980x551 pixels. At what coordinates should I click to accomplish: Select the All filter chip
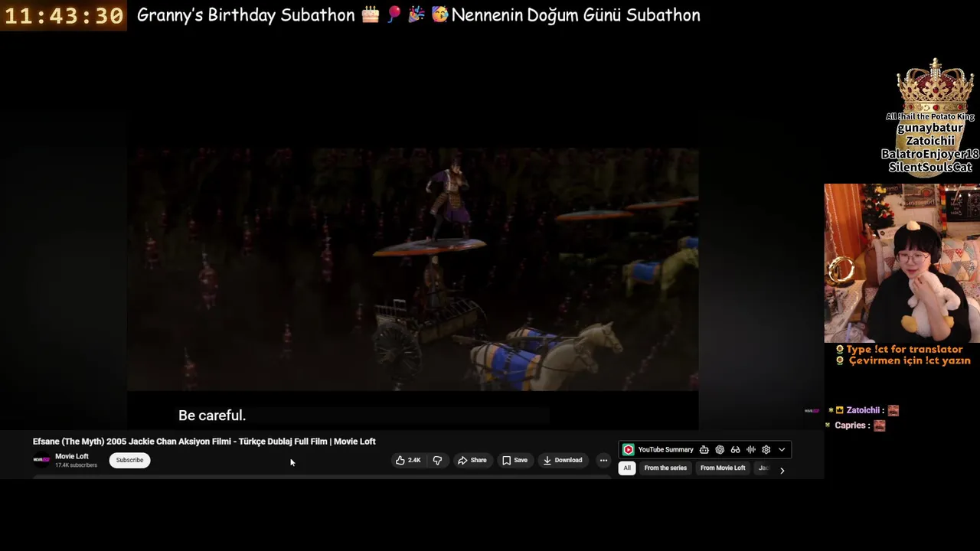tap(627, 468)
